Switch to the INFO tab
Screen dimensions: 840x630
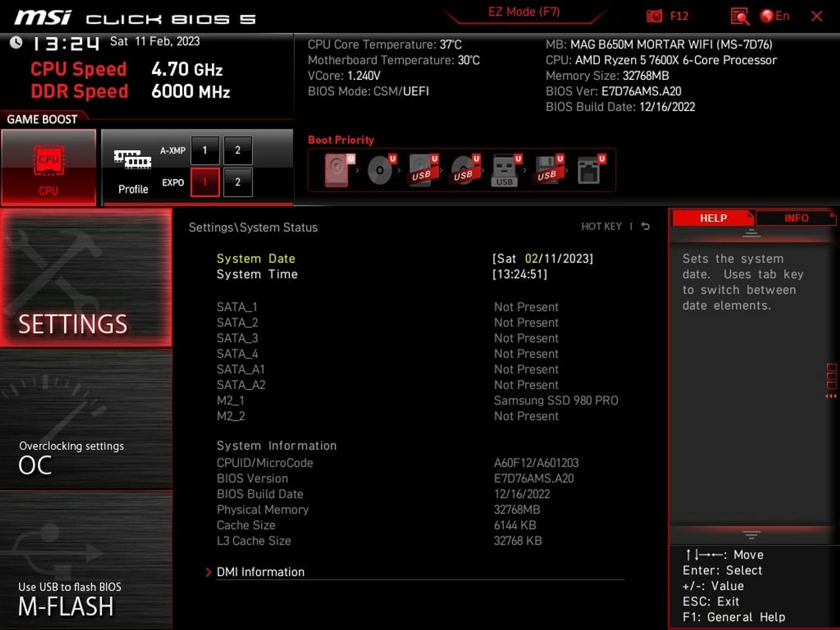pos(796,218)
